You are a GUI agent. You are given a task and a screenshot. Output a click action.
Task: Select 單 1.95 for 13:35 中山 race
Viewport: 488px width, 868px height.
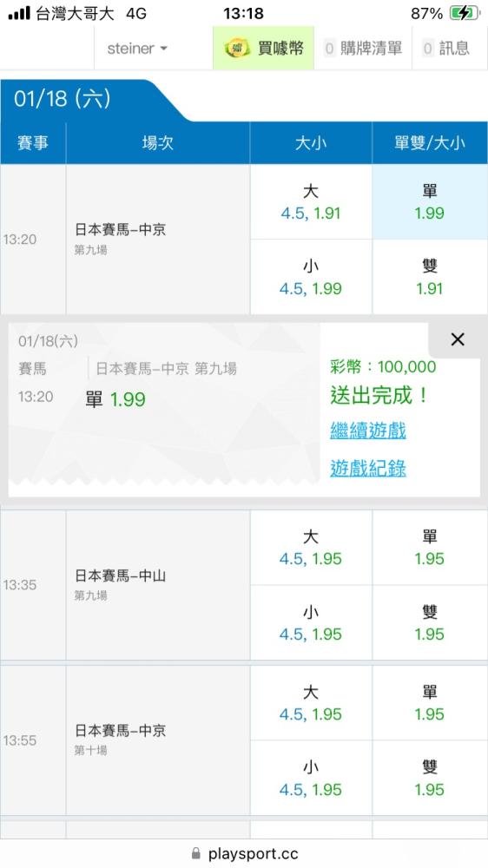430,548
